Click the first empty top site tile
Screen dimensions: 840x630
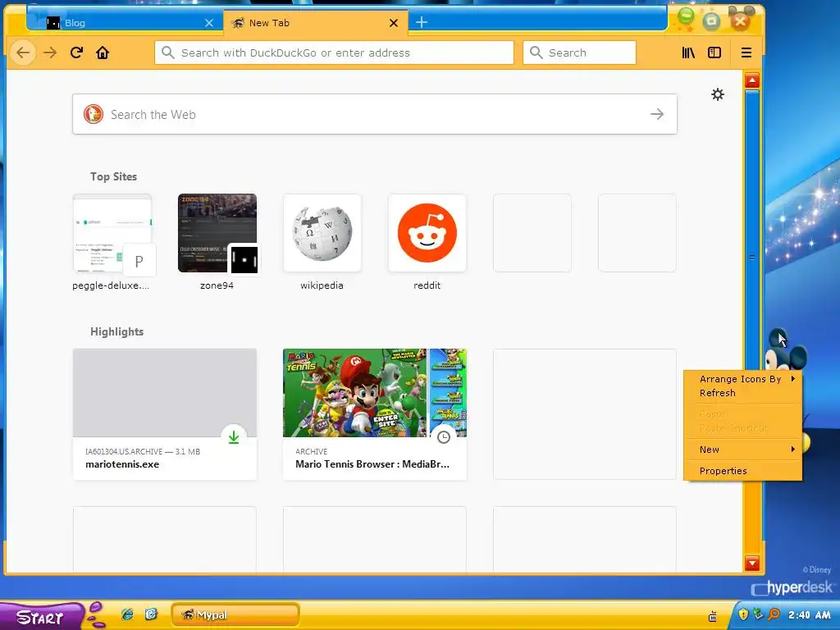(x=532, y=233)
